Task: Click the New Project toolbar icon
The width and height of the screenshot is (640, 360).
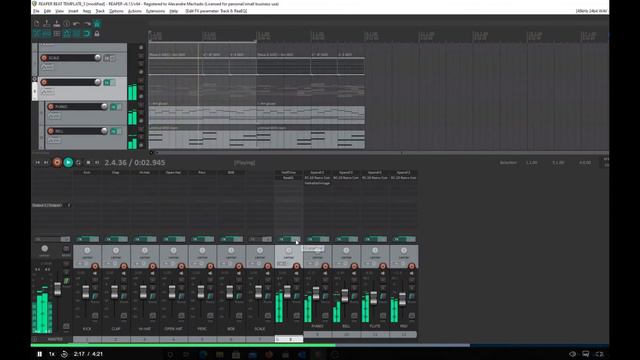Action: coord(37,24)
